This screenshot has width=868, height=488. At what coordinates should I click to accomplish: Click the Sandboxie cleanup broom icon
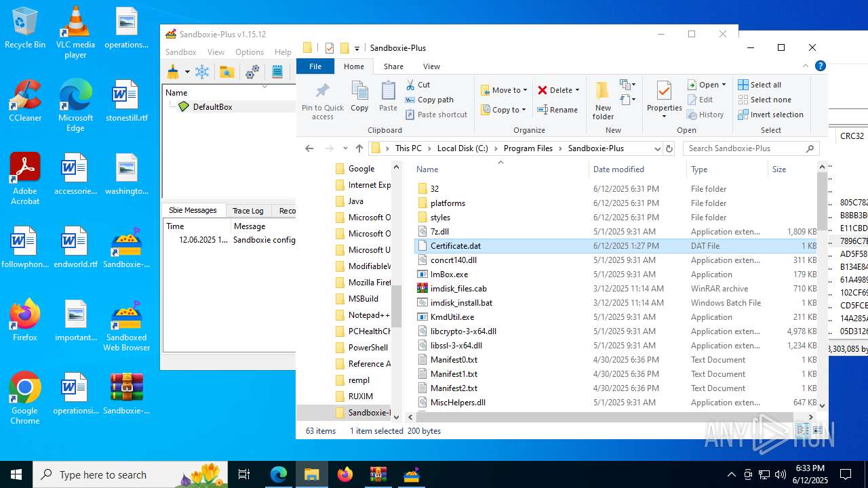(173, 72)
